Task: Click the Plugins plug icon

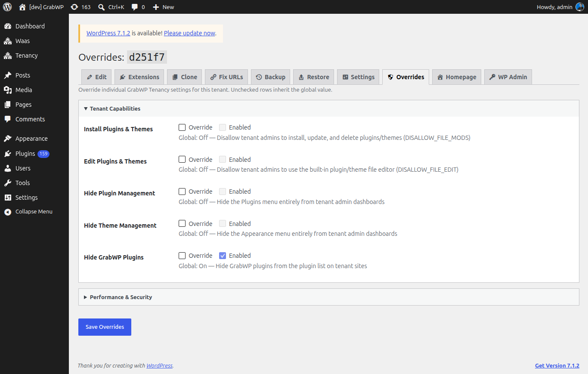Action: click(8, 154)
